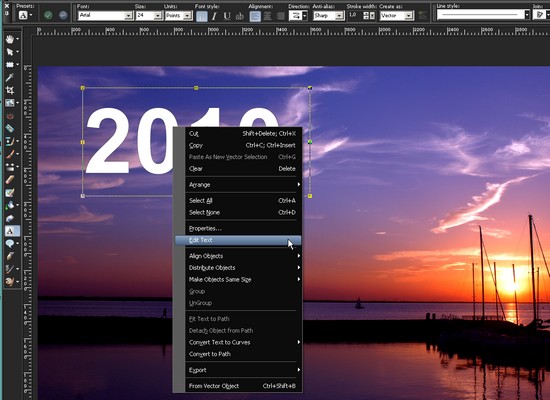Select the Paint Brush tool
550x400 pixels.
[x=10, y=154]
